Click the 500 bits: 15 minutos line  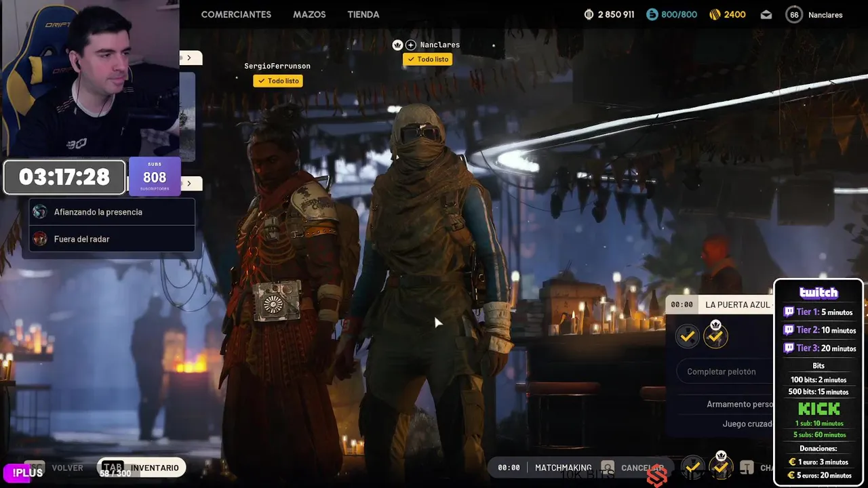point(818,392)
